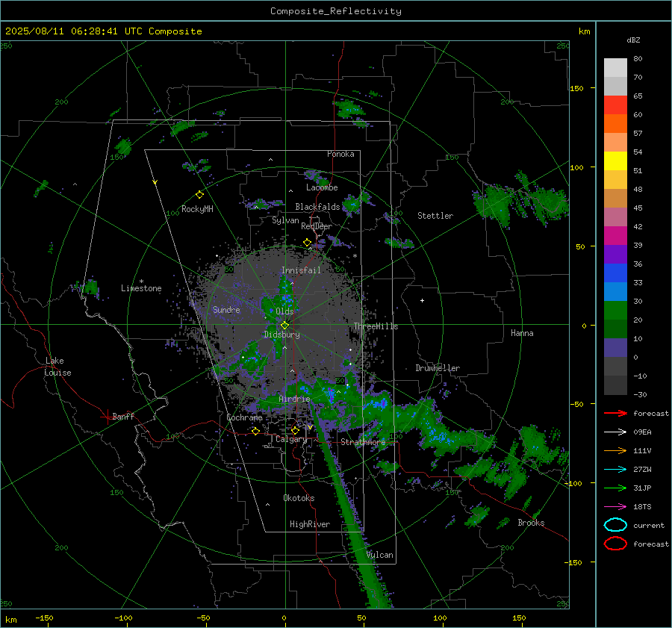Select the bright green 30-20 dBZ swatch
This screenshot has width=672, height=628.
pyautogui.click(x=615, y=311)
